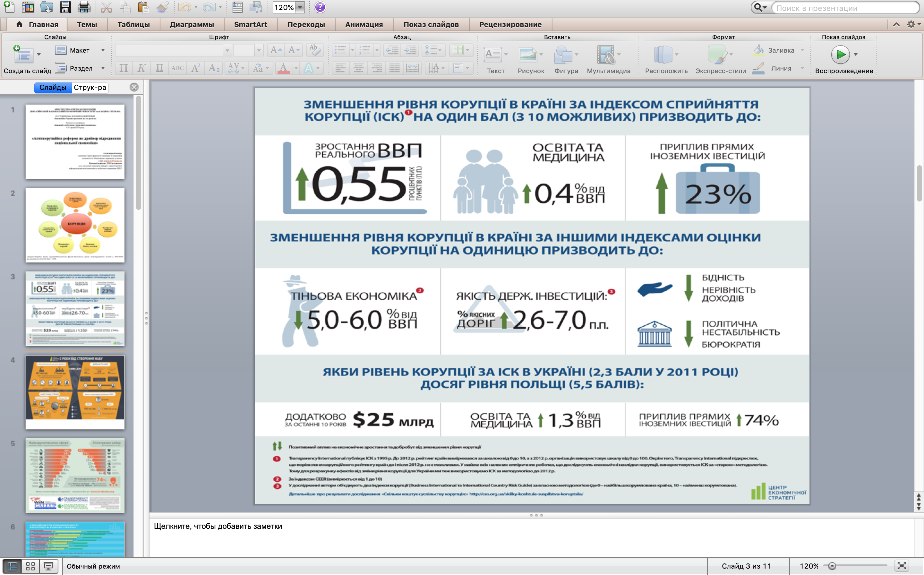Close the slides pane with X button

pyautogui.click(x=134, y=87)
